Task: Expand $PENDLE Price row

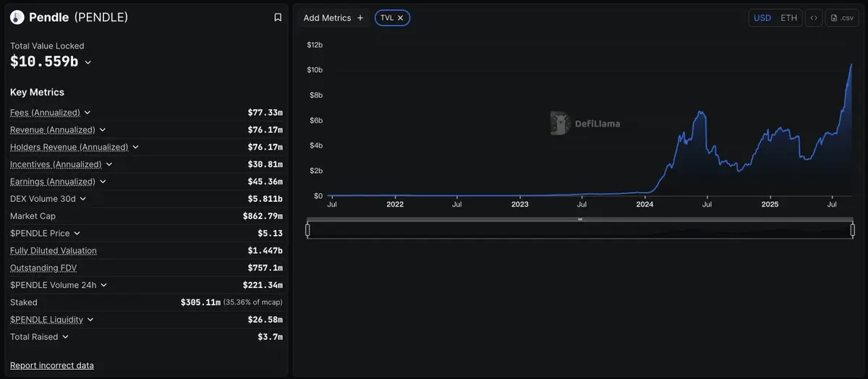Action: 77,234
